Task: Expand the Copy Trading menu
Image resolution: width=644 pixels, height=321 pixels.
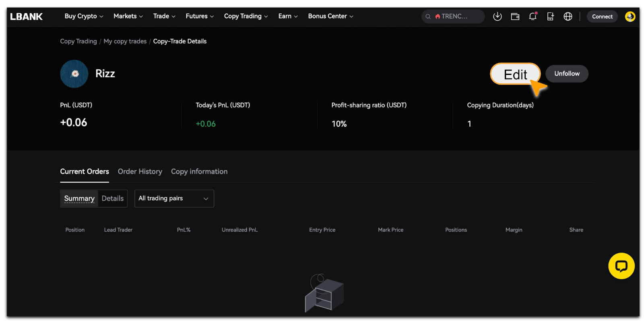Action: (x=246, y=17)
